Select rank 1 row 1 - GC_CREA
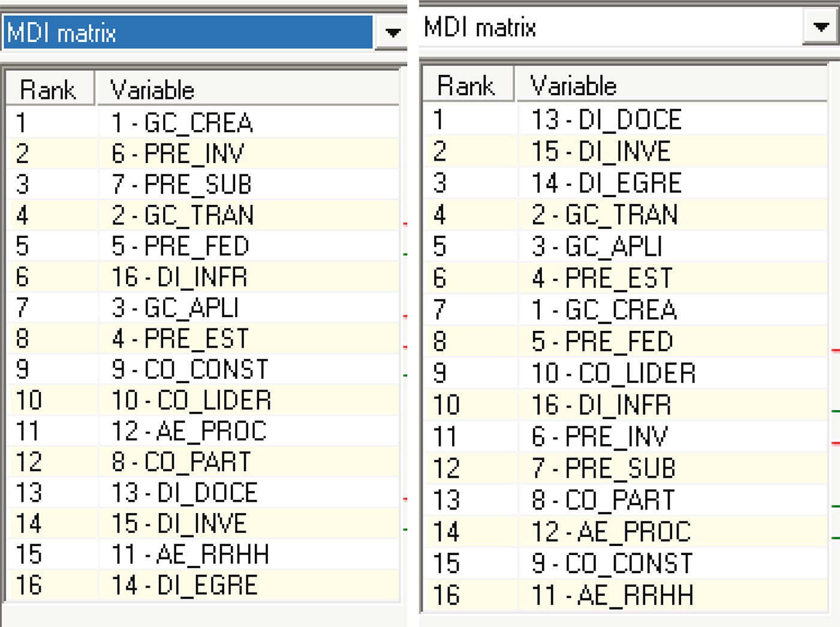 tap(203, 122)
